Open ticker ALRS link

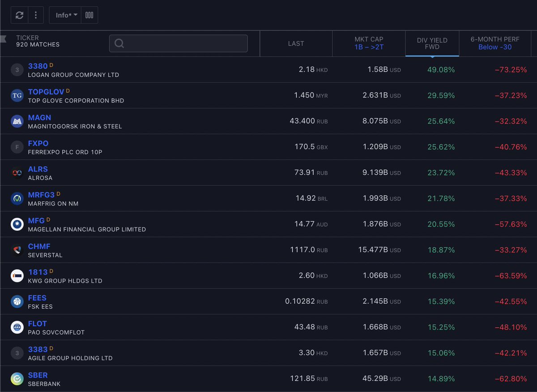(38, 169)
